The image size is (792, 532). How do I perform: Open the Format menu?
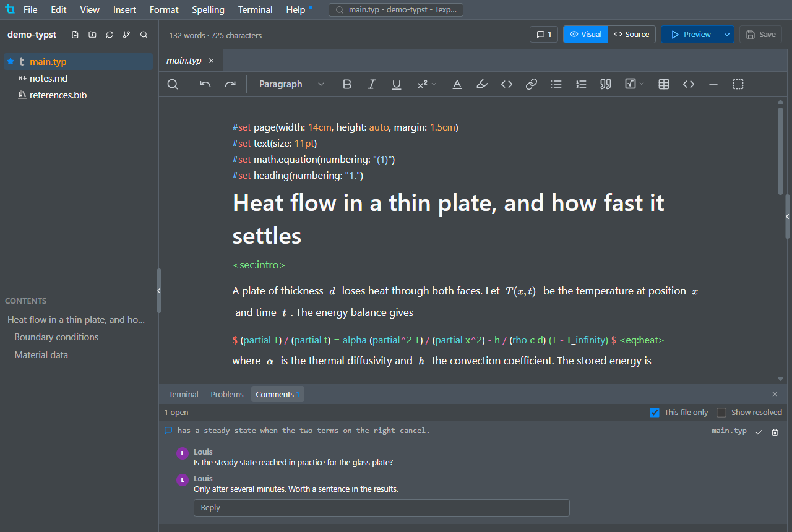point(164,10)
